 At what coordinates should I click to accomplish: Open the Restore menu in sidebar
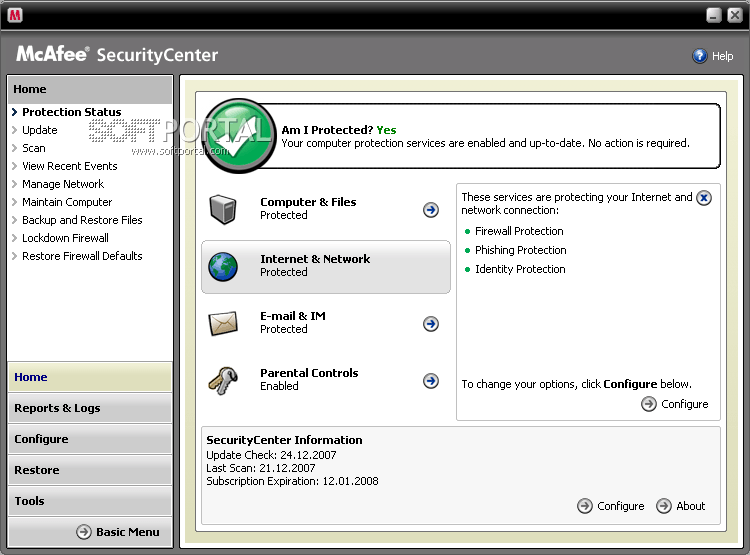90,470
